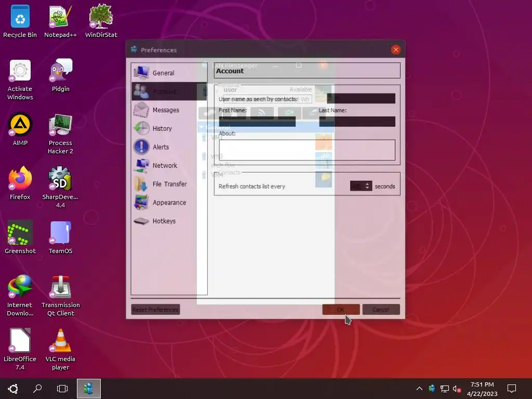Focus the First Name input field
532x399 pixels.
(257, 122)
